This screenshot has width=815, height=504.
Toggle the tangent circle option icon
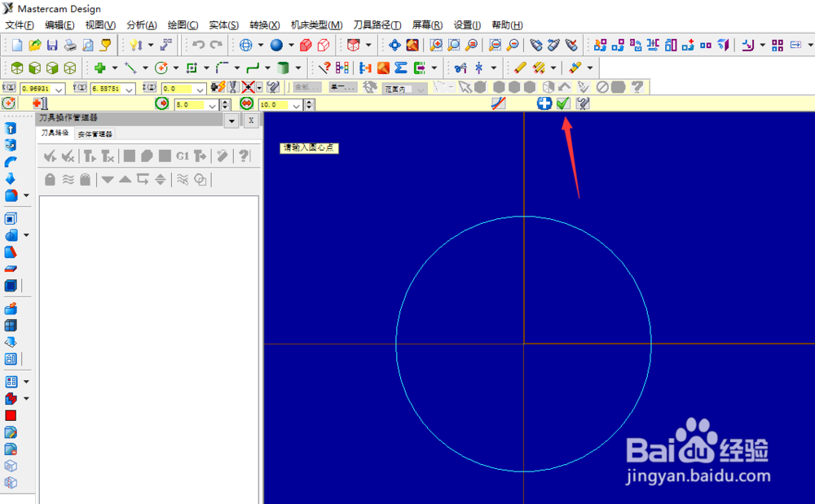click(499, 103)
